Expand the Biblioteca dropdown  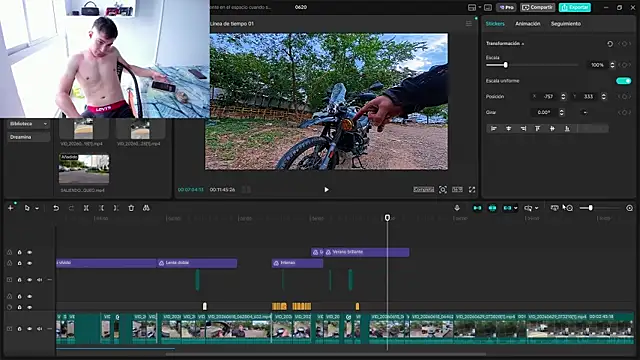29,124
